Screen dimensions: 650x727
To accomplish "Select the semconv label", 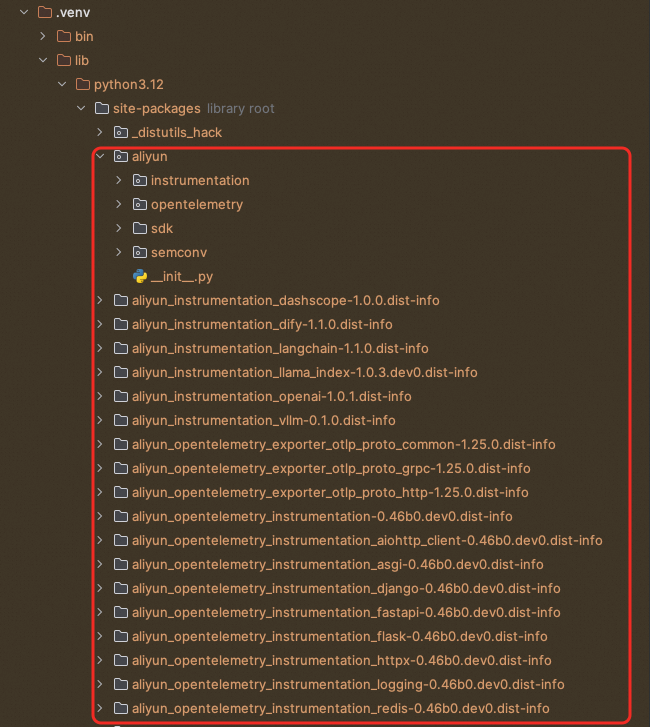I will coord(179,253).
